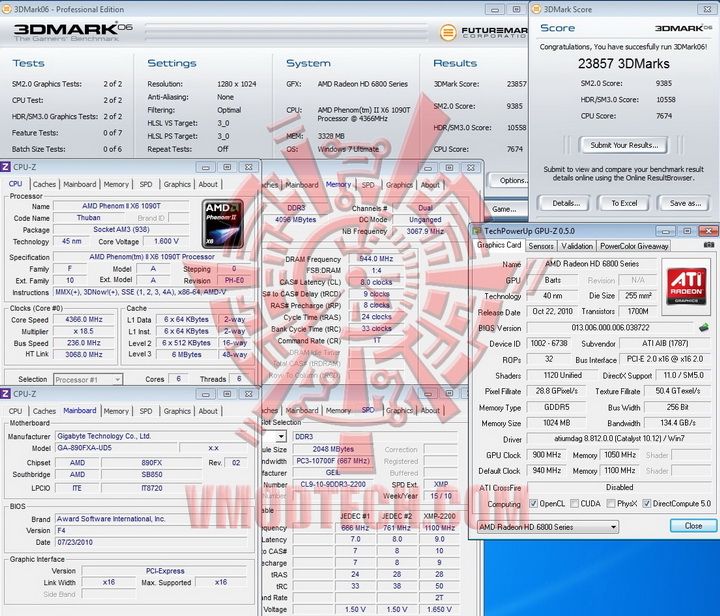Viewport: 720px width, 616px height.
Task: Open CPU tab in bottom-left CPU-Z window
Action: 15,411
